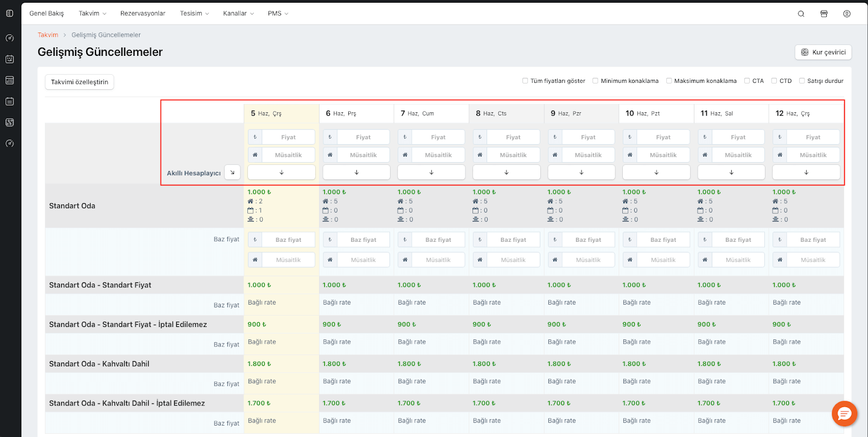Screen dimensions: 868x437
Task: Open the store icon in top bar
Action: click(x=824, y=14)
